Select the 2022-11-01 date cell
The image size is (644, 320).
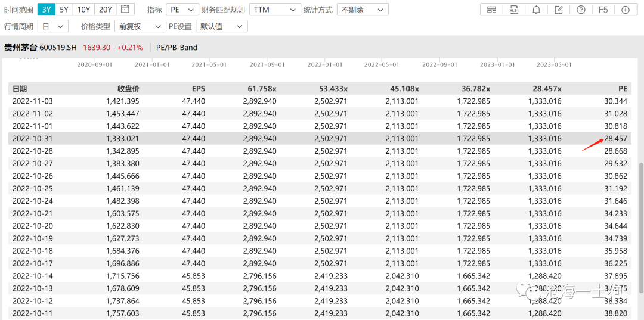(33, 126)
